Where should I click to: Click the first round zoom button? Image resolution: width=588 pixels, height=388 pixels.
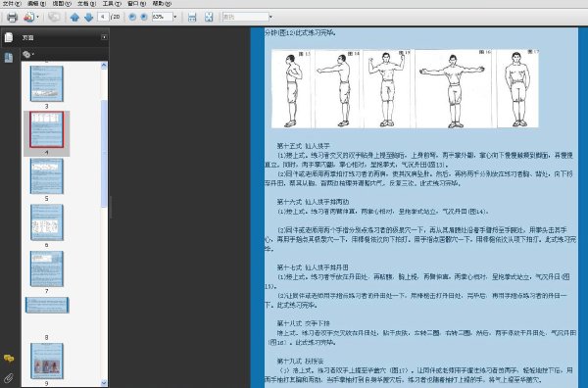[132, 17]
